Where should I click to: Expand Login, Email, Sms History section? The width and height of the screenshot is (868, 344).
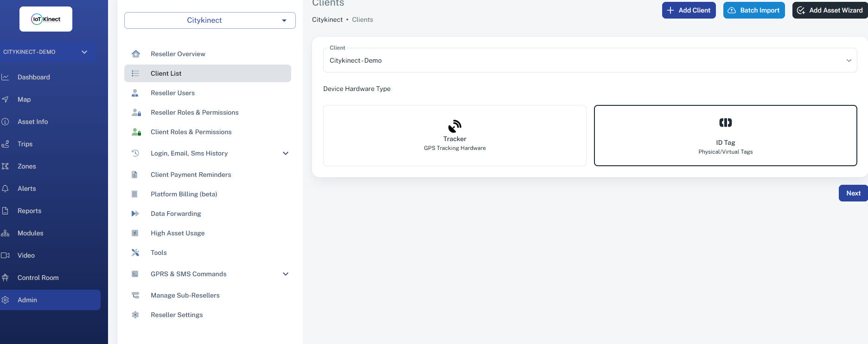coord(286,153)
